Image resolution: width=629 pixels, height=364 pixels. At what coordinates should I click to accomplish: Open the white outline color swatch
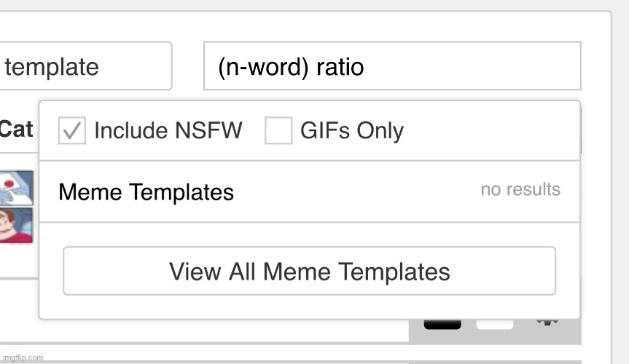pyautogui.click(x=495, y=325)
